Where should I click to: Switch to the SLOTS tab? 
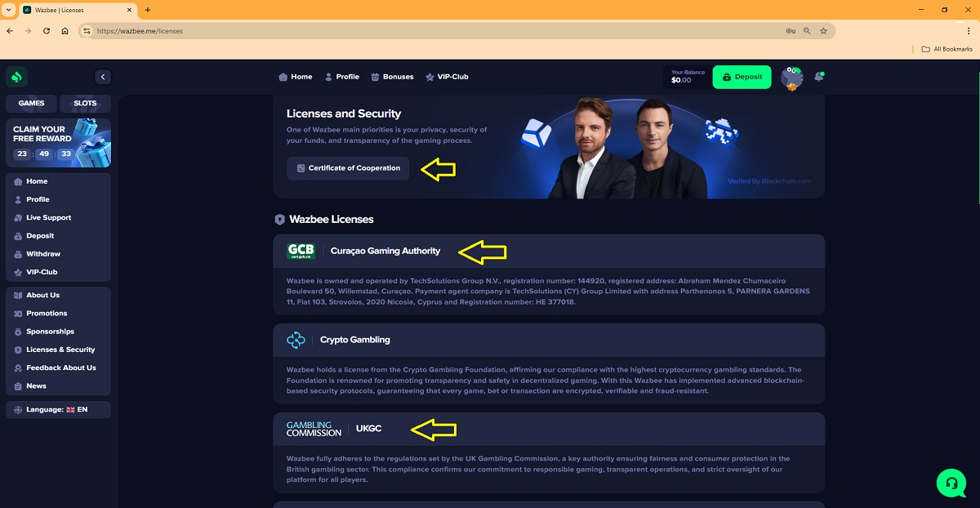85,104
